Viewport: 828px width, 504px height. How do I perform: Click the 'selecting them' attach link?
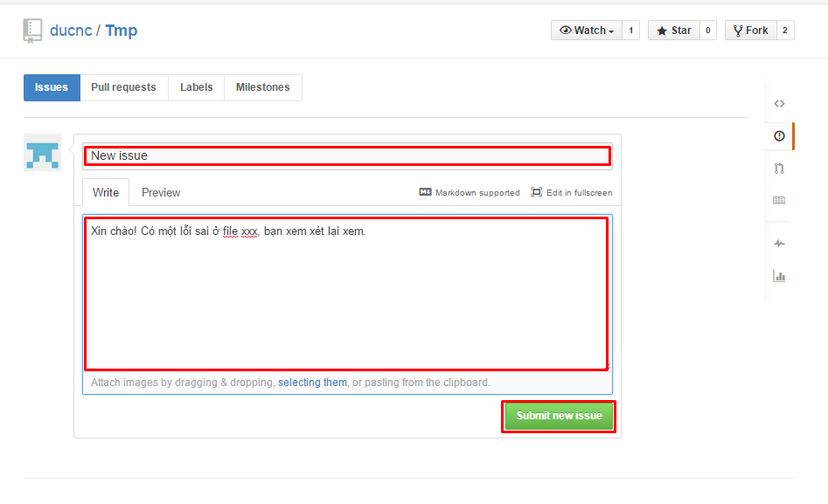(313, 383)
